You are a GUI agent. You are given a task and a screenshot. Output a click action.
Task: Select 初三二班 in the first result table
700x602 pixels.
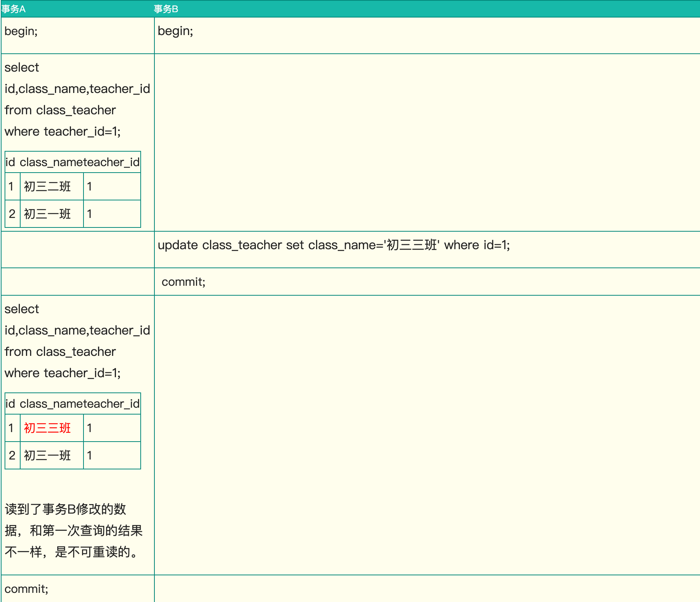pos(47,187)
